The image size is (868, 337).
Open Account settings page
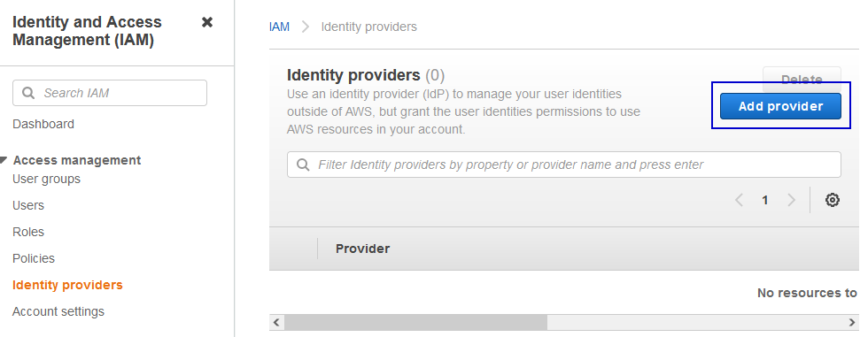(x=58, y=311)
